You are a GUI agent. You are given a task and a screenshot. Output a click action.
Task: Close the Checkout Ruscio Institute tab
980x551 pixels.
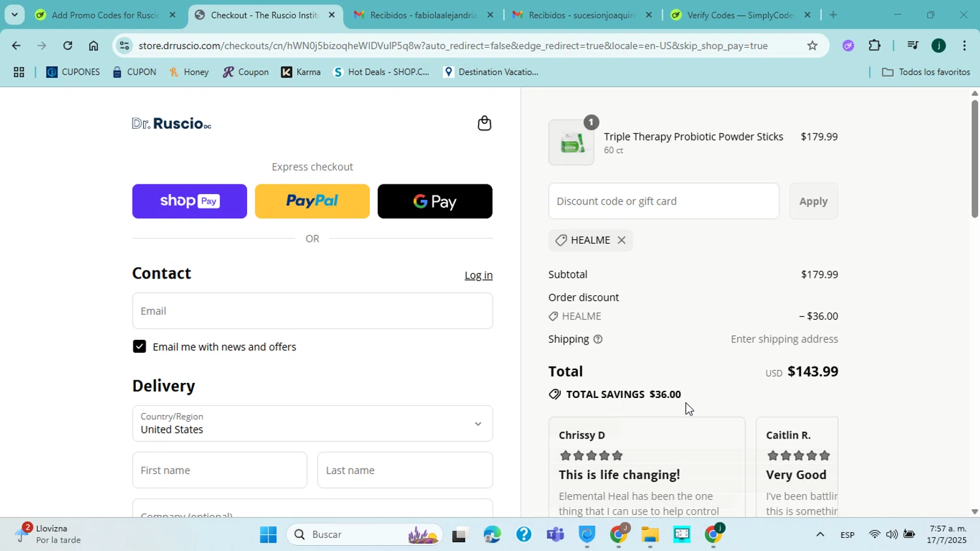point(331,14)
